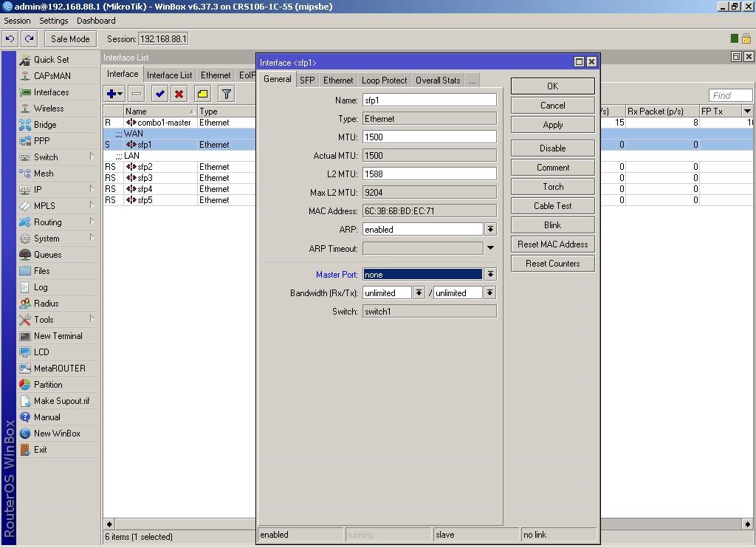Click the red X disable icon in toolbar
The image size is (756, 548).
(179, 94)
